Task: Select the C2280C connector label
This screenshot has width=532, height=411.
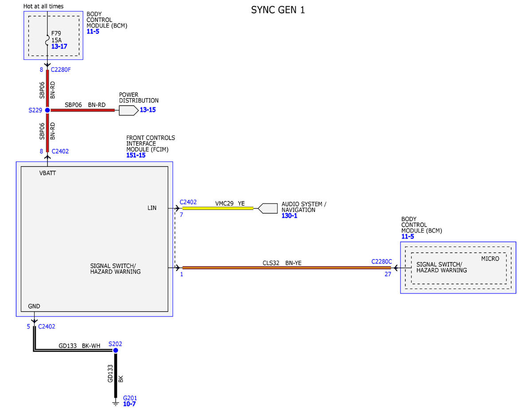Action: (382, 262)
